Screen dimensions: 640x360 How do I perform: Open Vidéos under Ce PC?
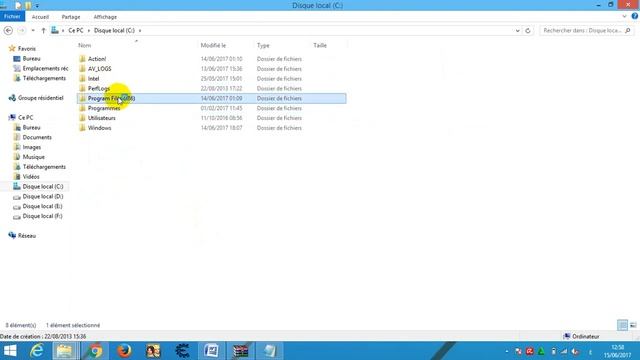[x=31, y=176]
